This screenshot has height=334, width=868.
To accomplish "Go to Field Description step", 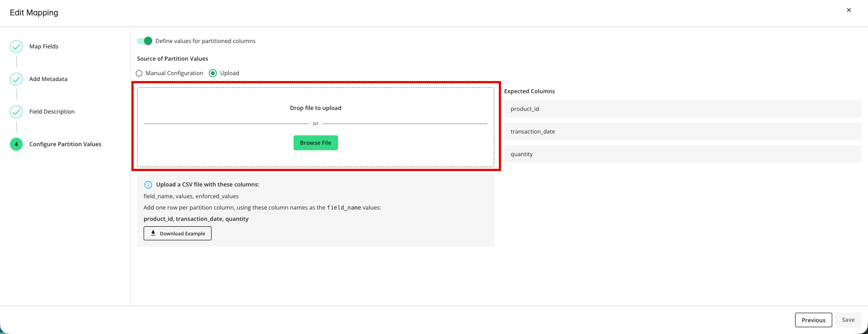I will pyautogui.click(x=52, y=112).
